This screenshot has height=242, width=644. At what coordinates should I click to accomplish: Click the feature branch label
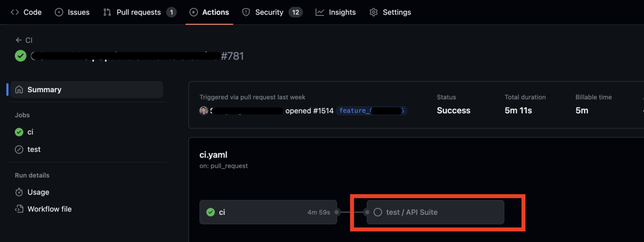coord(371,111)
